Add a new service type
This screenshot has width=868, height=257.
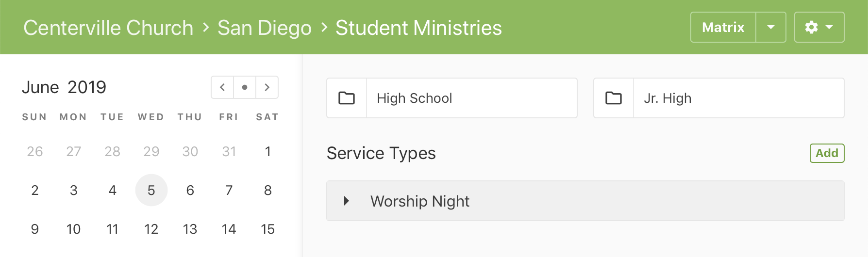(x=827, y=153)
